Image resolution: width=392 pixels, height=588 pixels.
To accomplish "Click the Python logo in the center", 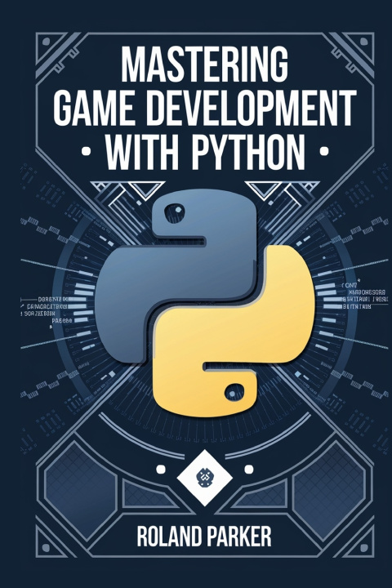I will pyautogui.click(x=205, y=303).
